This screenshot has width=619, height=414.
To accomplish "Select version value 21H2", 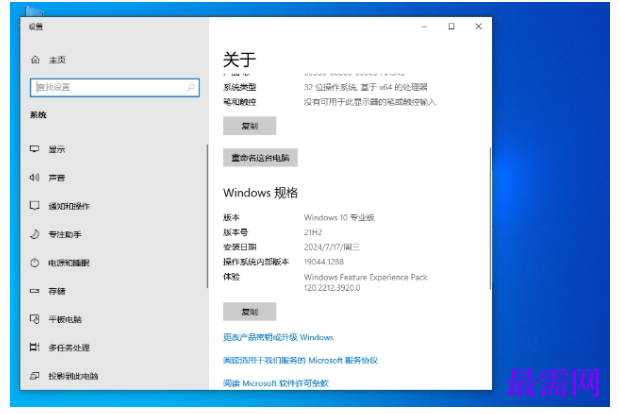I will pos(313,232).
